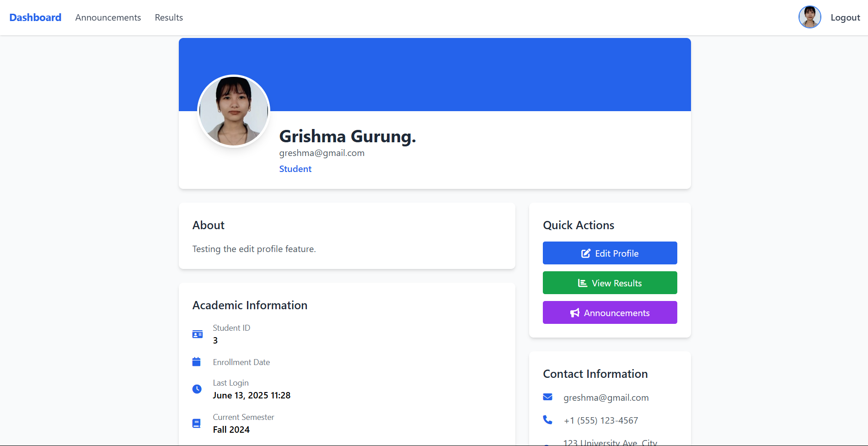Image resolution: width=868 pixels, height=446 pixels.
Task: Click the Logout option
Action: click(x=845, y=17)
